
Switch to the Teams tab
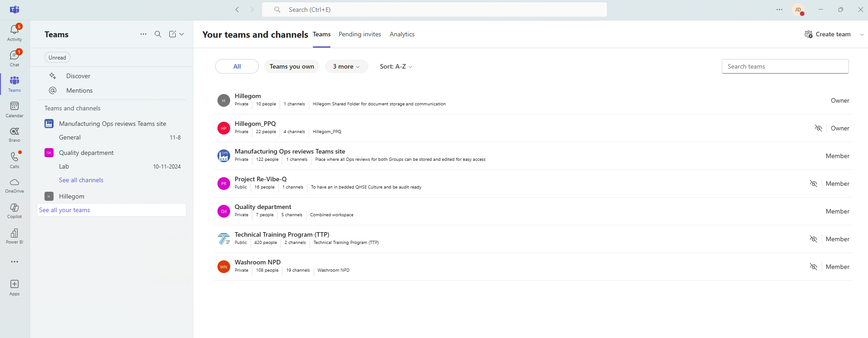point(321,34)
